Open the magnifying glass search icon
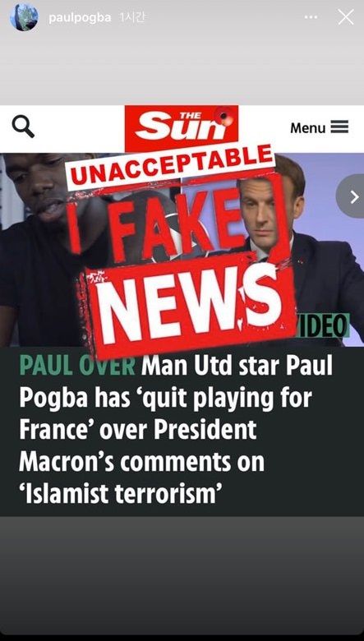Viewport: 364px width, 641px height. (23, 127)
